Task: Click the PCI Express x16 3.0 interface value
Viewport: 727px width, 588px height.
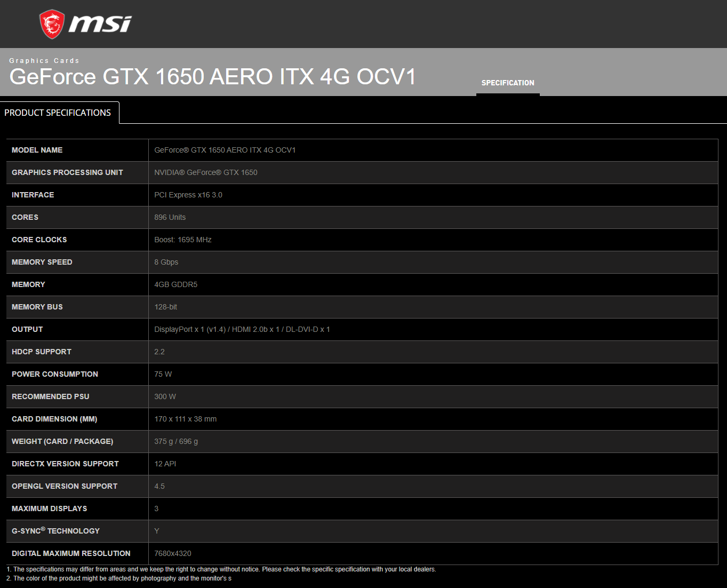Action: [x=188, y=195]
